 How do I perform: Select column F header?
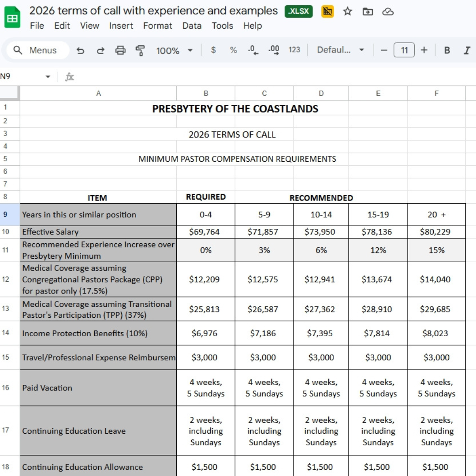pos(436,93)
